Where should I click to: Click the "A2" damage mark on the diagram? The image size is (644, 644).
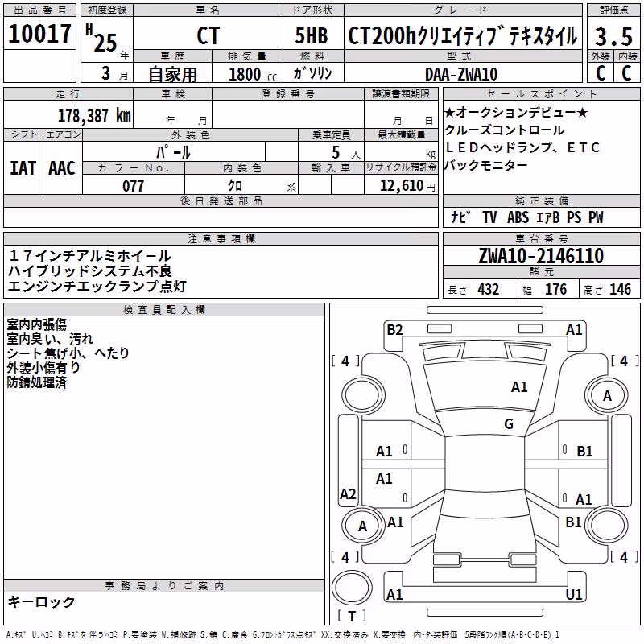pyautogui.click(x=348, y=493)
